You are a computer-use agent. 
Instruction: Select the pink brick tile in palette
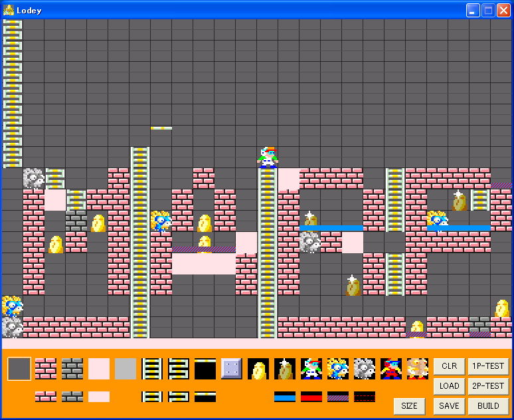pyautogui.click(x=46, y=369)
